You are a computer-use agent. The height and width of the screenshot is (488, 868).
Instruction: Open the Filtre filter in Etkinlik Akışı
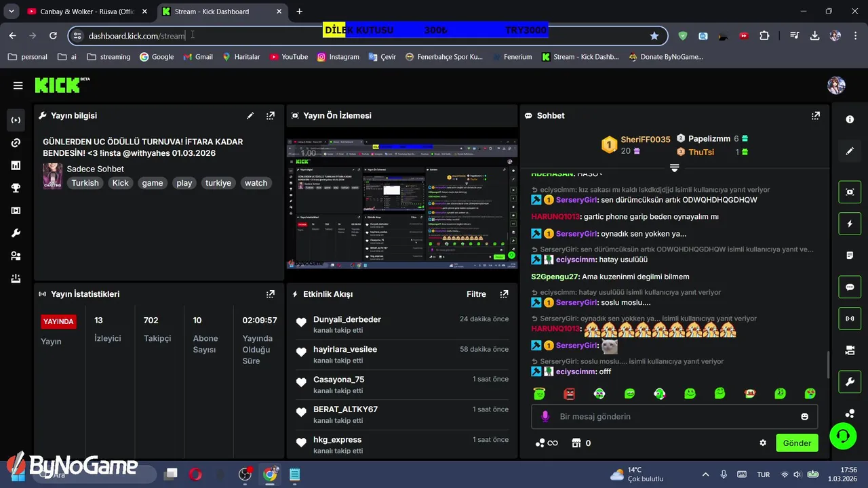click(476, 294)
